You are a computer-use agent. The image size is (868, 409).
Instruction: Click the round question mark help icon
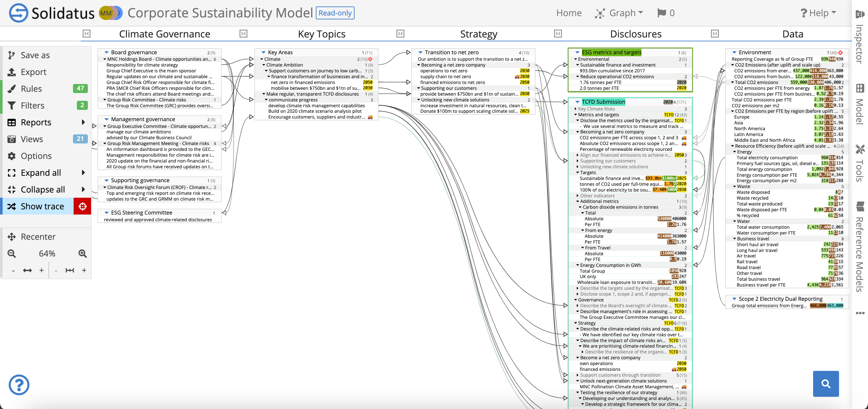click(x=19, y=385)
